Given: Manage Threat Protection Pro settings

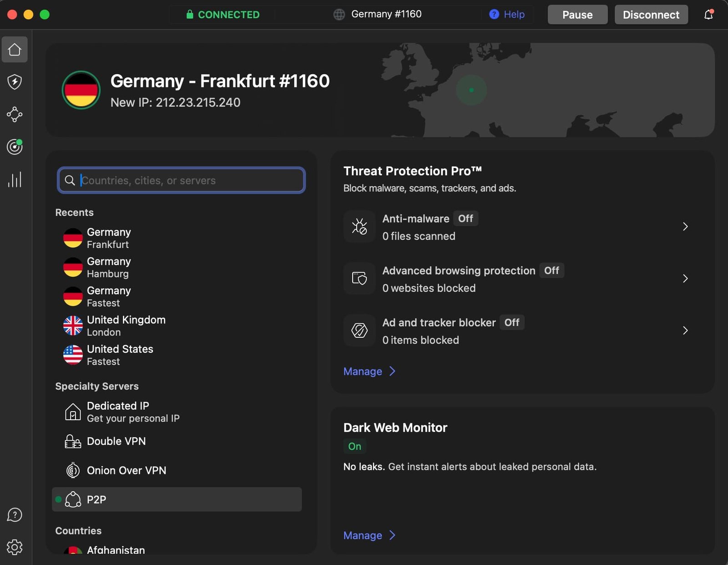Looking at the screenshot, I should tap(363, 372).
